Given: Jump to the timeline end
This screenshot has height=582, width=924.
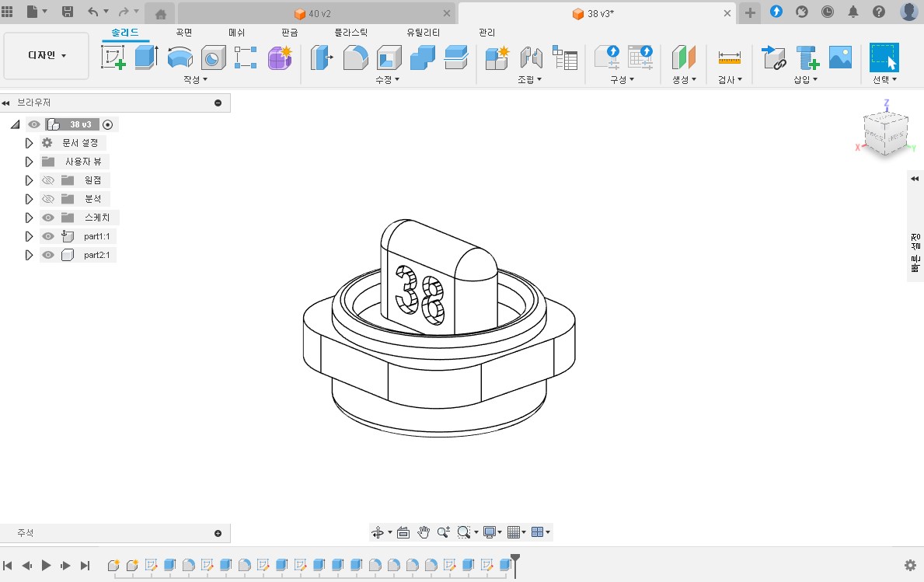Looking at the screenshot, I should 85,566.
